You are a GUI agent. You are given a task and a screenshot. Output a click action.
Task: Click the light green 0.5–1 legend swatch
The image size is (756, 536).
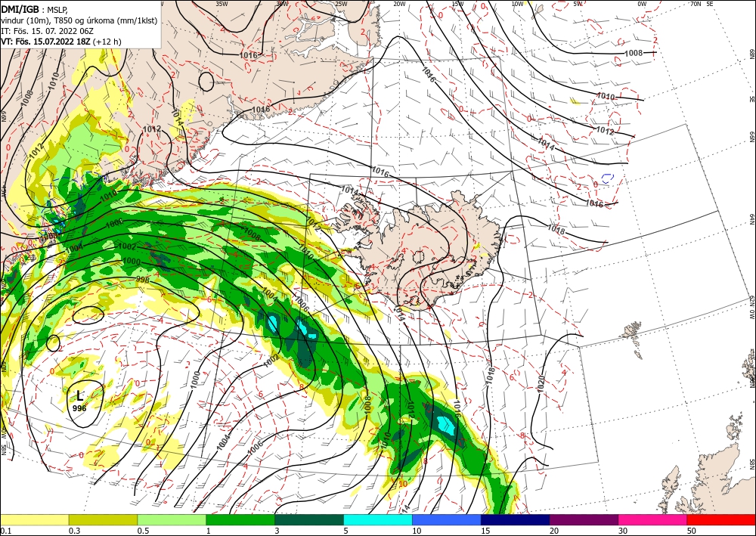point(172,519)
